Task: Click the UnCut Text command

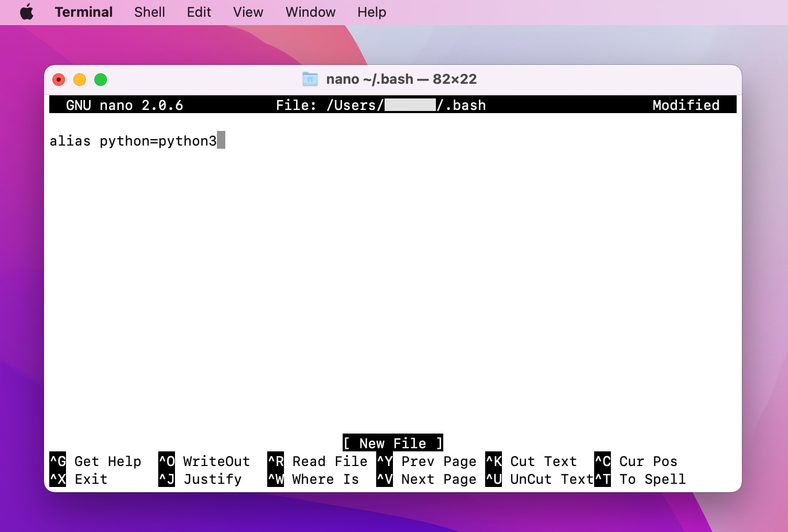Action: 551,479
